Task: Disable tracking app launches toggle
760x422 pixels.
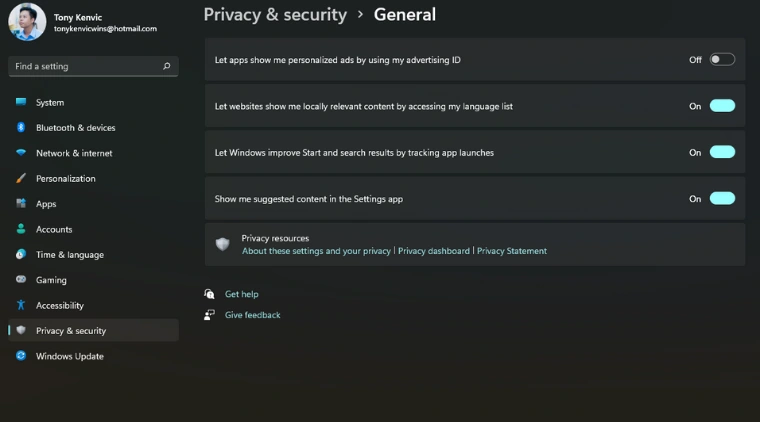Action: pyautogui.click(x=722, y=153)
